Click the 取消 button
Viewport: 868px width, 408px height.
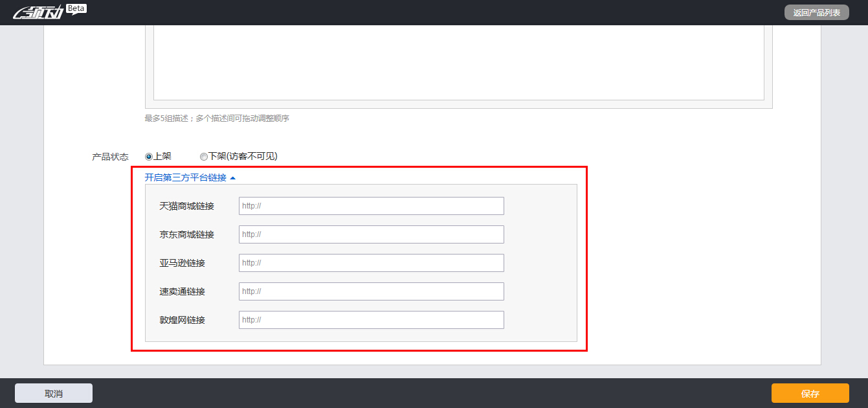[x=54, y=393]
